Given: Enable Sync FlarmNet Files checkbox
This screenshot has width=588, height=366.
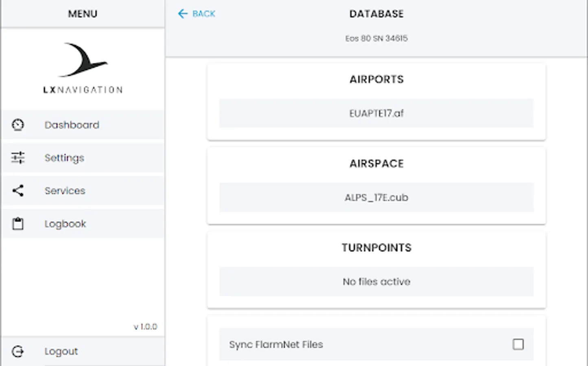Looking at the screenshot, I should [518, 344].
